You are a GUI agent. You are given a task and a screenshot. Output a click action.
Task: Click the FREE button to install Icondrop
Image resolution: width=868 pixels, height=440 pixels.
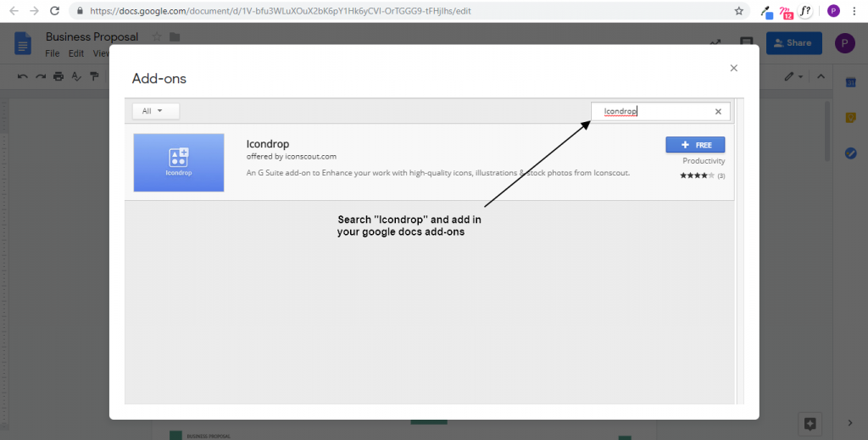(695, 144)
